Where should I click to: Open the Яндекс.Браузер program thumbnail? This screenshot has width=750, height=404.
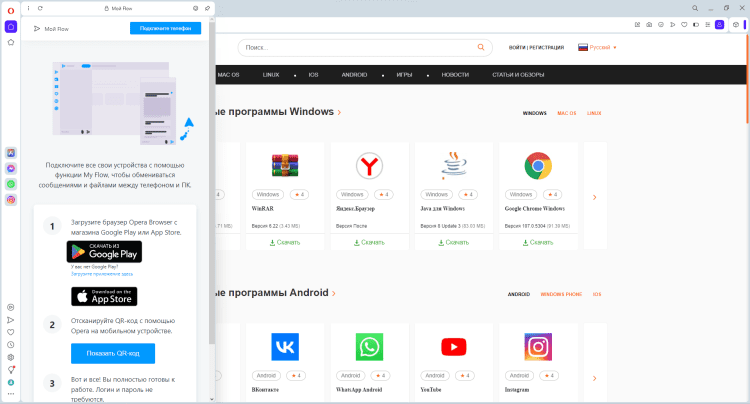click(369, 166)
